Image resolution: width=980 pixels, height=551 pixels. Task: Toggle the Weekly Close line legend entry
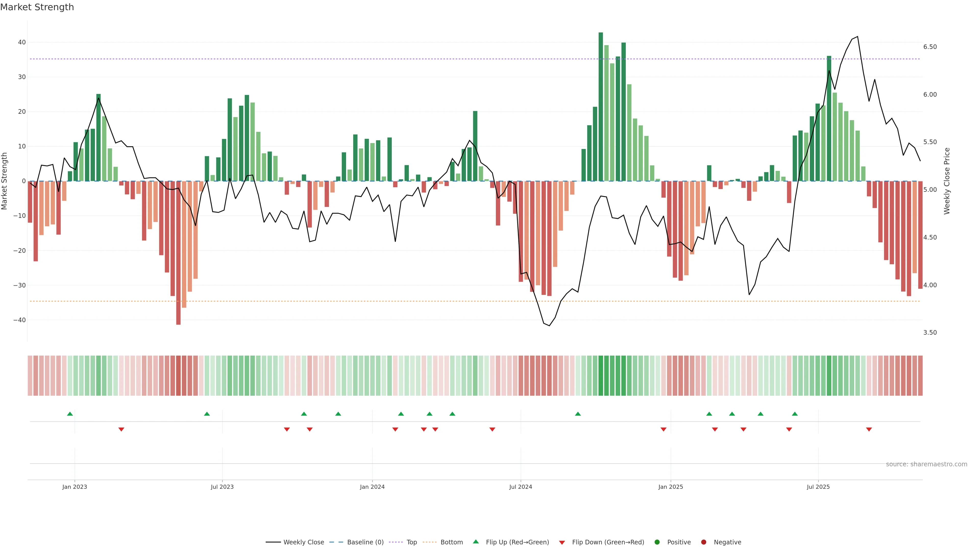(x=295, y=542)
